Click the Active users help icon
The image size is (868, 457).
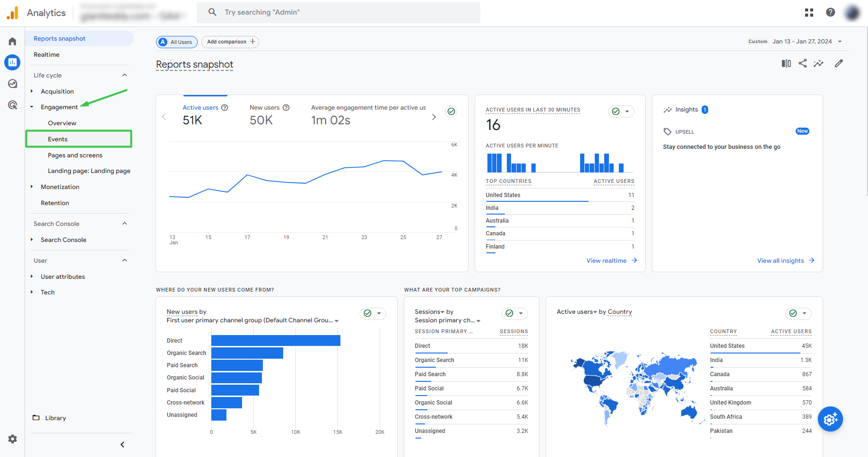[x=225, y=108]
